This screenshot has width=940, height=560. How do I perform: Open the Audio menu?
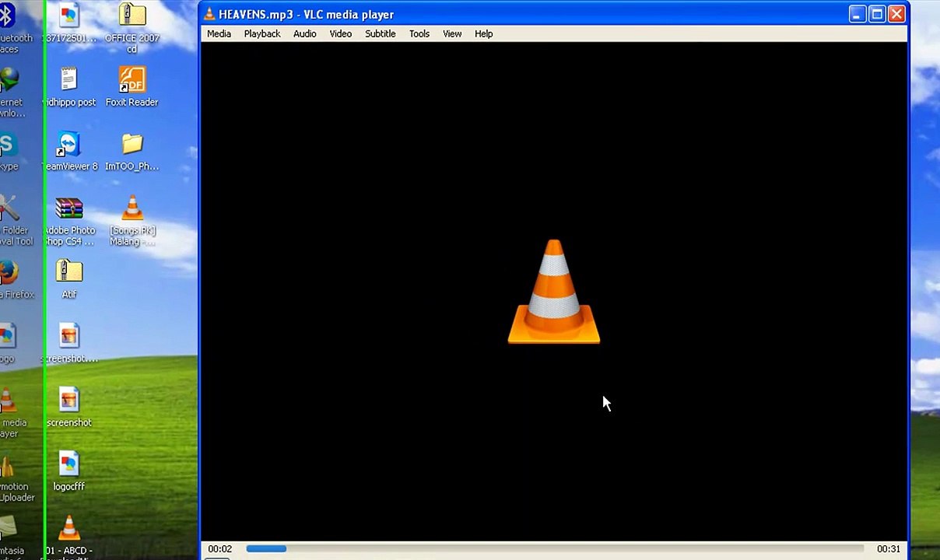coord(304,33)
